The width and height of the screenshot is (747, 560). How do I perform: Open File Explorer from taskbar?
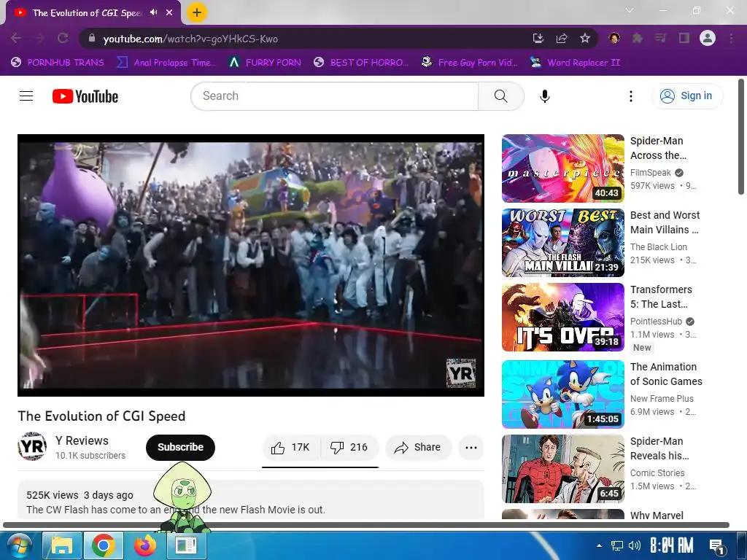[62, 545]
